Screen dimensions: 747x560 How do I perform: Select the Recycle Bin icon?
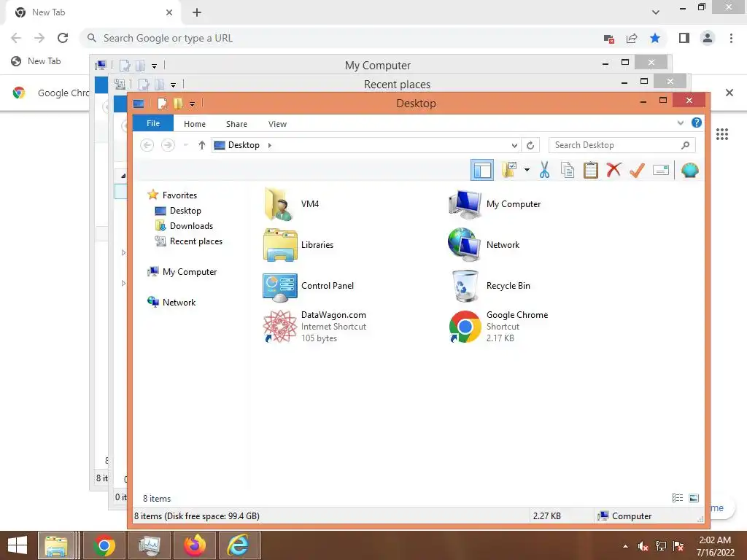point(465,286)
